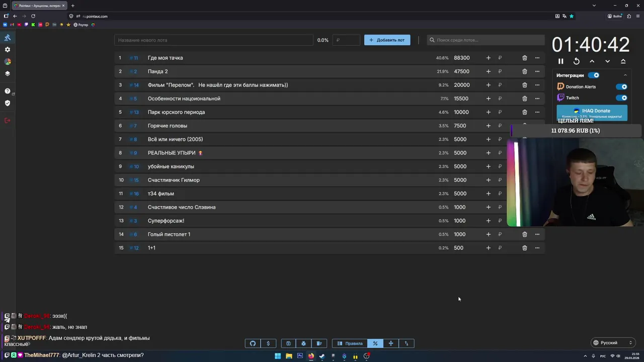This screenshot has height=362, width=644.
Task: Open the layers icon in sidebar
Action: (x=8, y=73)
